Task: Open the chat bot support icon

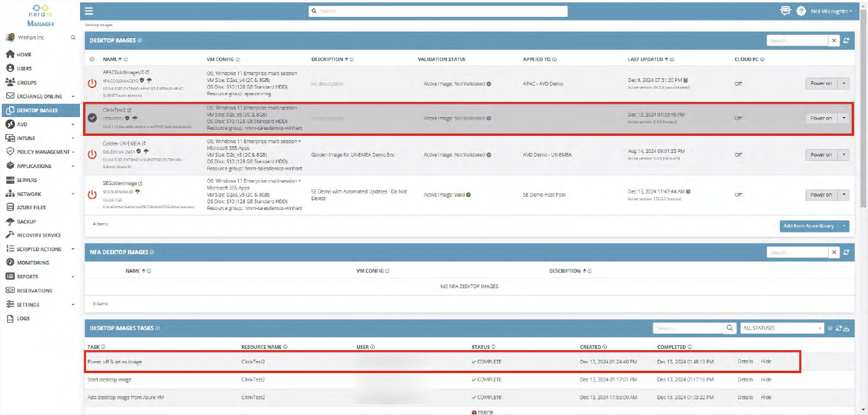Action: point(786,11)
